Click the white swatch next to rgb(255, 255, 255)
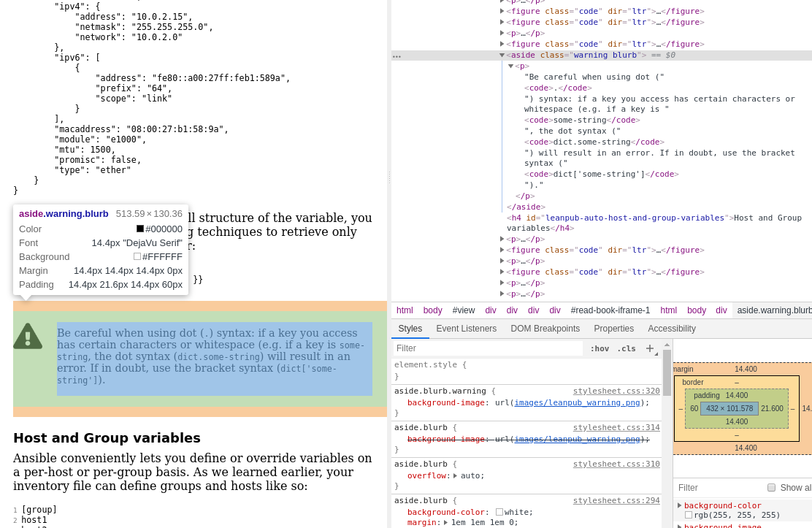Viewport: 812px width, 528px height. click(688, 514)
